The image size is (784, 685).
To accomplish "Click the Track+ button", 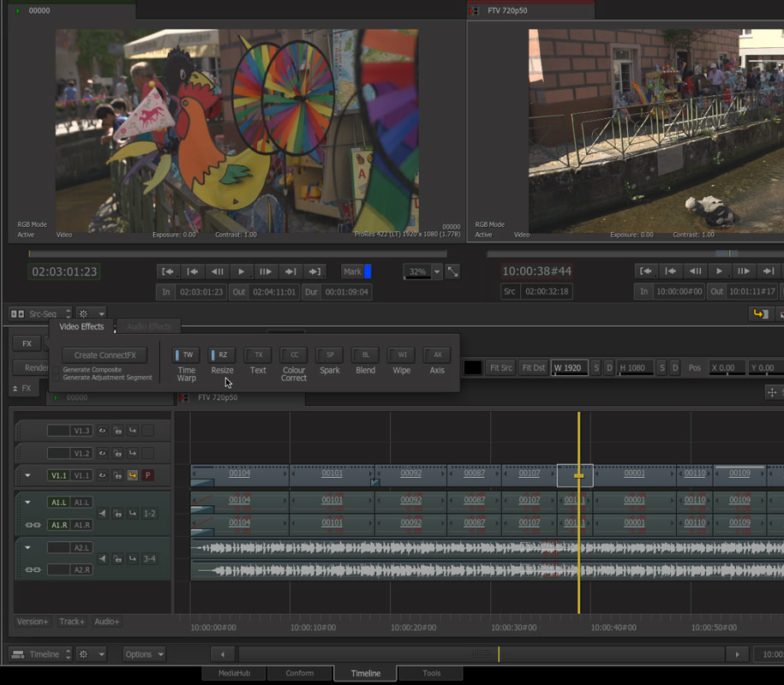I will (x=72, y=622).
